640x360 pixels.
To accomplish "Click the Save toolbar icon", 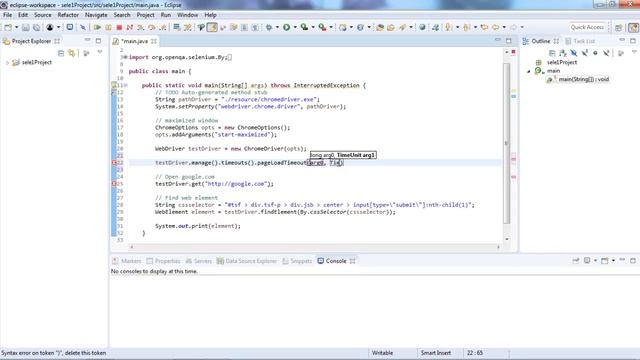I will (26, 27).
